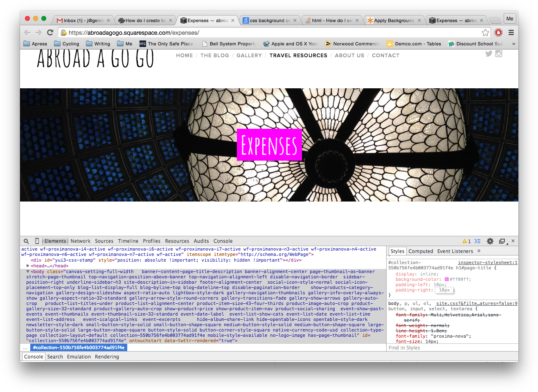Open the Computed styles tab
Viewport: 538px width, 392px height.
(x=421, y=251)
